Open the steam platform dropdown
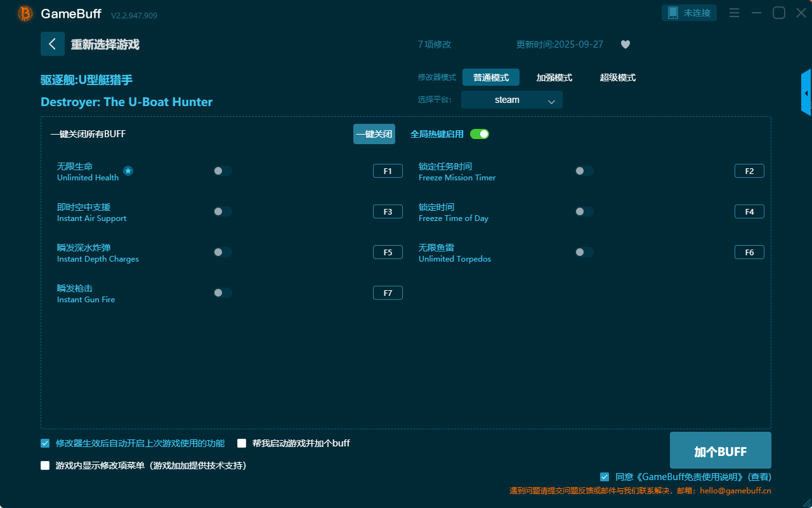Viewport: 812px width, 508px height. click(511, 100)
